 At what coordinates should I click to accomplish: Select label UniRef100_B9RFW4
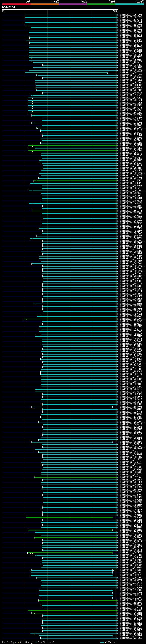[131, 30]
